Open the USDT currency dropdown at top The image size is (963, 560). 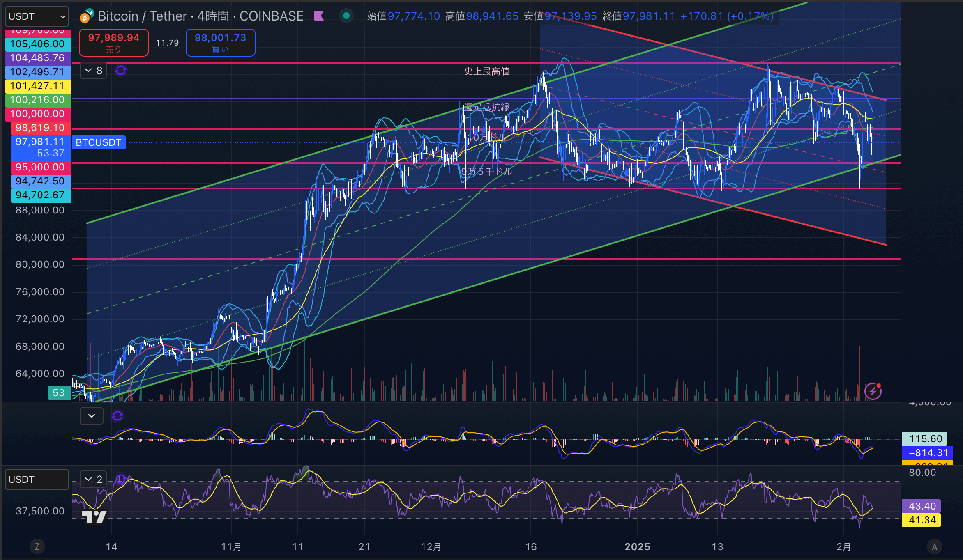coord(37,16)
